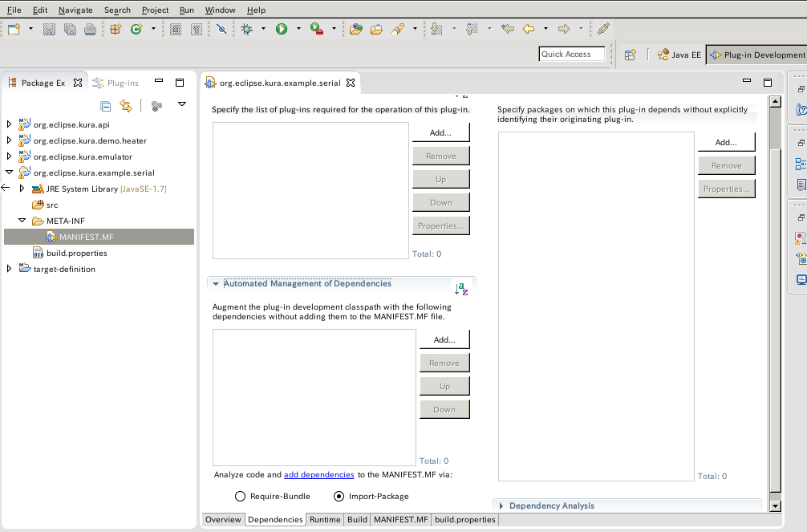The width and height of the screenshot is (807, 532).
Task: Click the Print toolbar icon
Action: click(x=90, y=29)
